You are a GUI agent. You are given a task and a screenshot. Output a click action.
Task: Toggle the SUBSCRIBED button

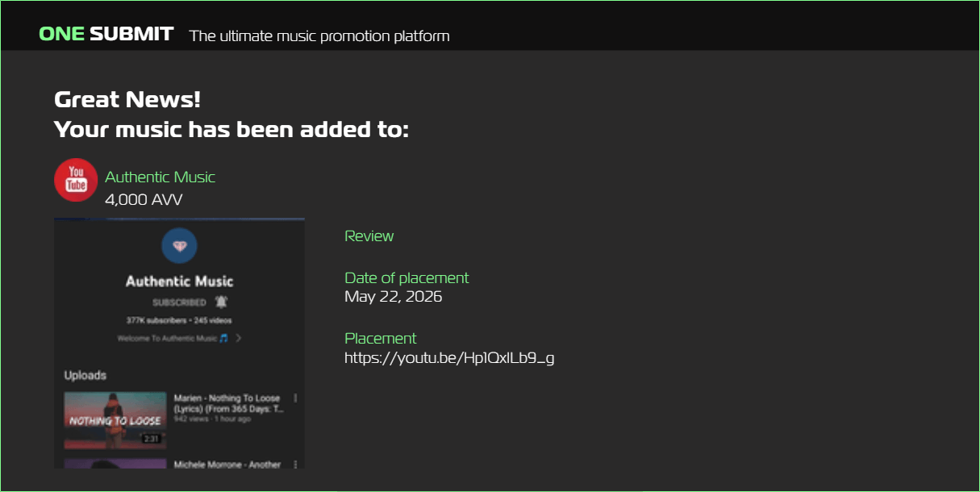(x=179, y=302)
